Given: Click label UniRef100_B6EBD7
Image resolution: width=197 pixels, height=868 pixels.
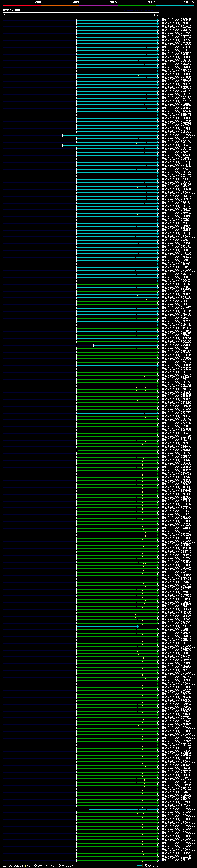Looking at the screenshot, I should click(177, 74).
